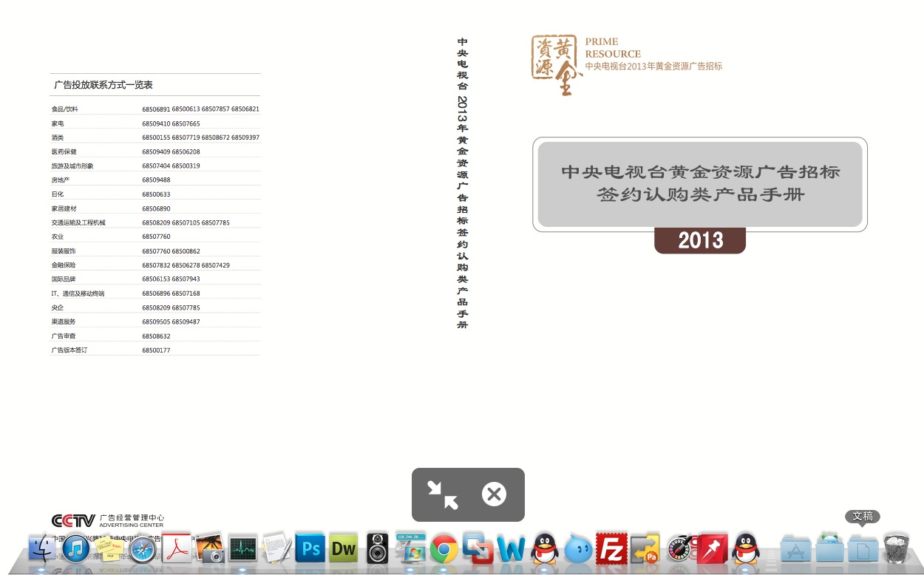924x575 pixels.
Task: Launch Google Chrome from the Dock
Action: coord(444,550)
